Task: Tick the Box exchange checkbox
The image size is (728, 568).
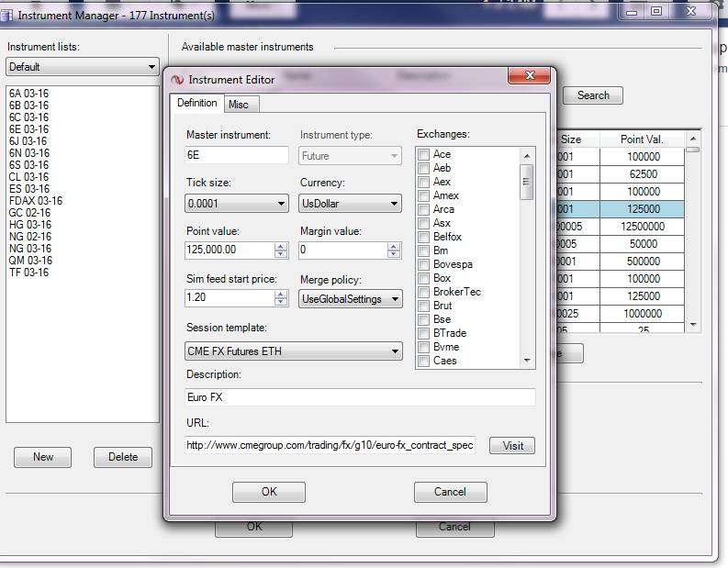Action: click(x=423, y=278)
